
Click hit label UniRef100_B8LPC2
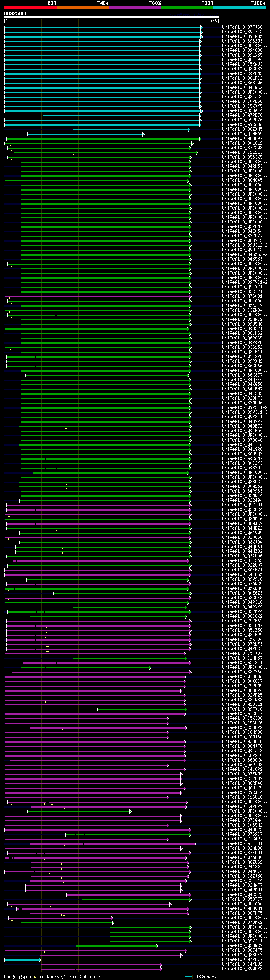242,78
